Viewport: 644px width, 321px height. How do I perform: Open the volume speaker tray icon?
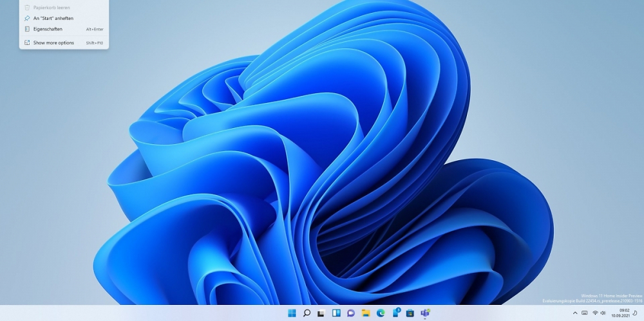603,313
